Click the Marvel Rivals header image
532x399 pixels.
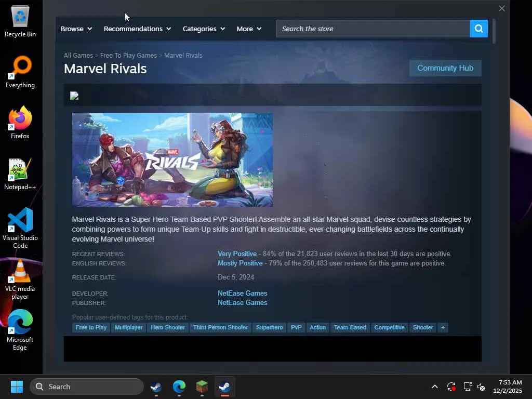click(172, 160)
